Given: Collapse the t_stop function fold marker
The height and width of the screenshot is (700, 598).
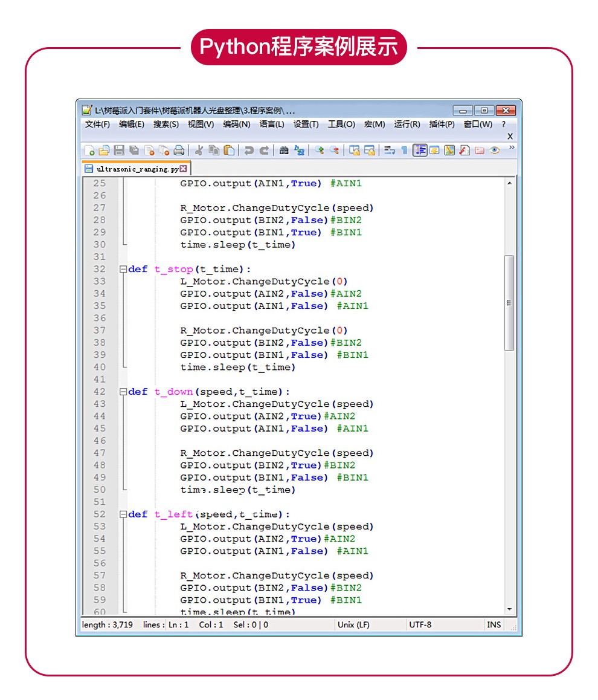Looking at the screenshot, I should [x=123, y=270].
